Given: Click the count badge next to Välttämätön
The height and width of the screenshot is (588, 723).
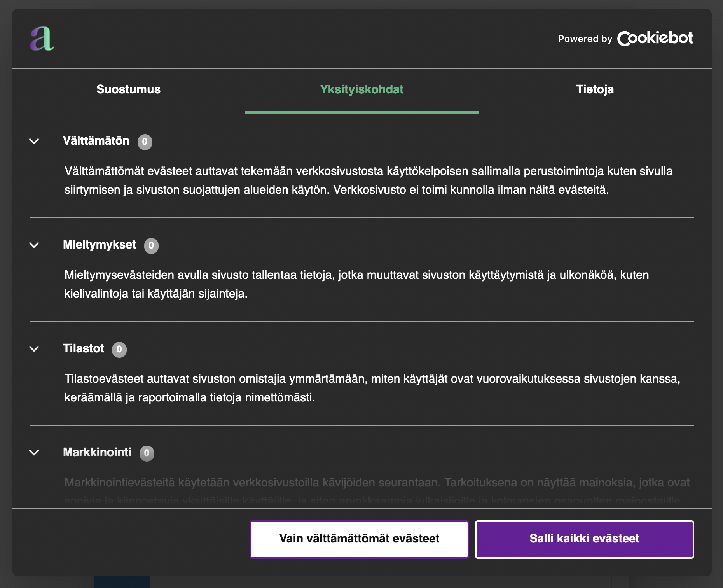Looking at the screenshot, I should [x=145, y=142].
